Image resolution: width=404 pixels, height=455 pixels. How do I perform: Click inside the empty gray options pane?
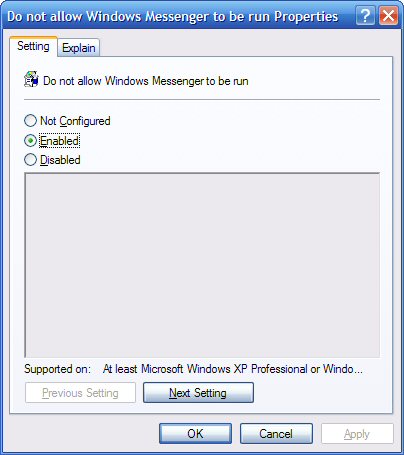(x=202, y=265)
